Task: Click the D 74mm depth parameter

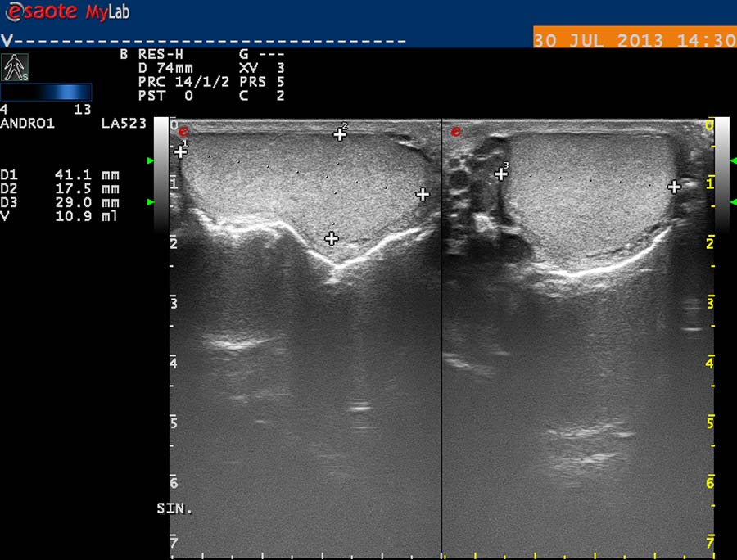Action: pos(165,69)
